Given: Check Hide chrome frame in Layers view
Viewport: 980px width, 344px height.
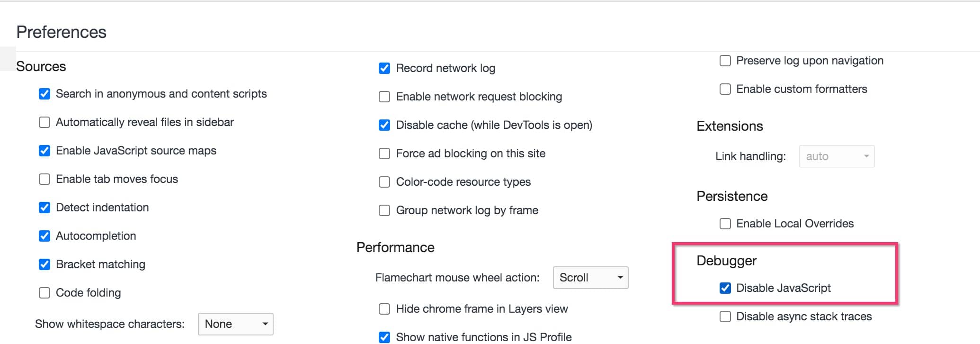Looking at the screenshot, I should (384, 309).
